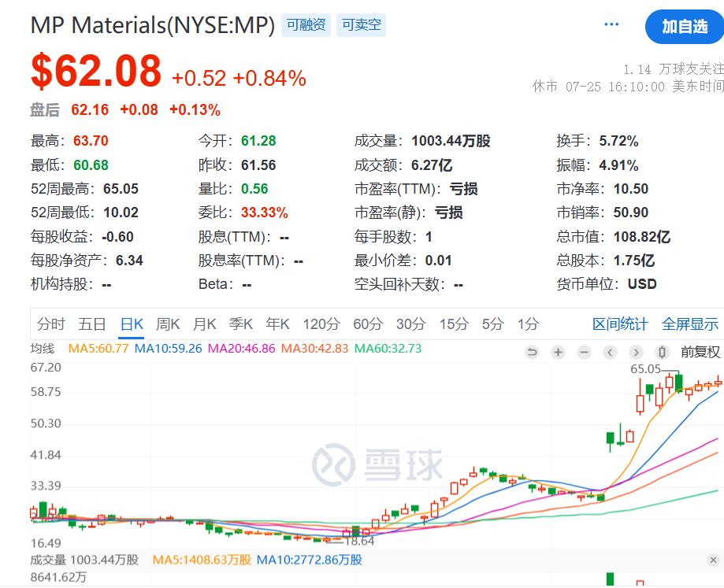Click the 65.05 high marker on chart
The width and height of the screenshot is (724, 588).
[x=645, y=369]
